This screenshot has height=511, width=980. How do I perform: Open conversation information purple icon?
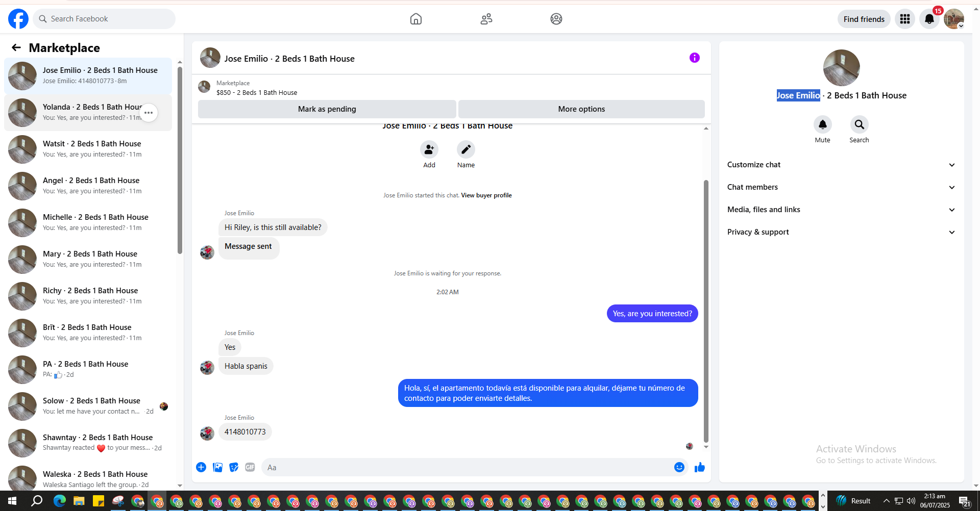[695, 58]
